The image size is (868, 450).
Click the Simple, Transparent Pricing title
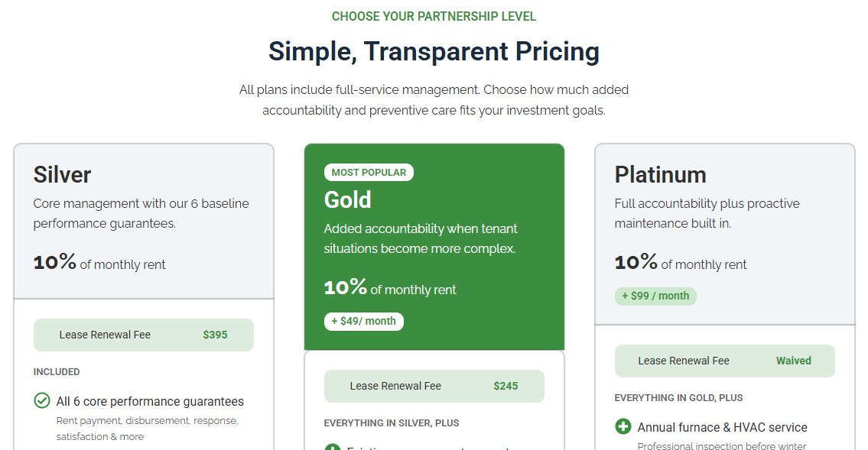click(434, 52)
